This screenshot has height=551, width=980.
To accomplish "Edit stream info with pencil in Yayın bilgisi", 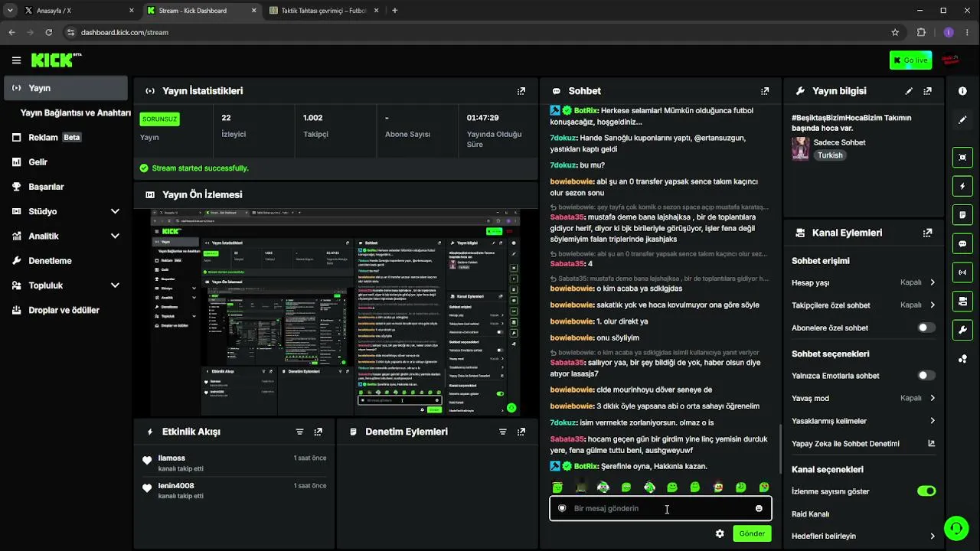I will coord(909,91).
